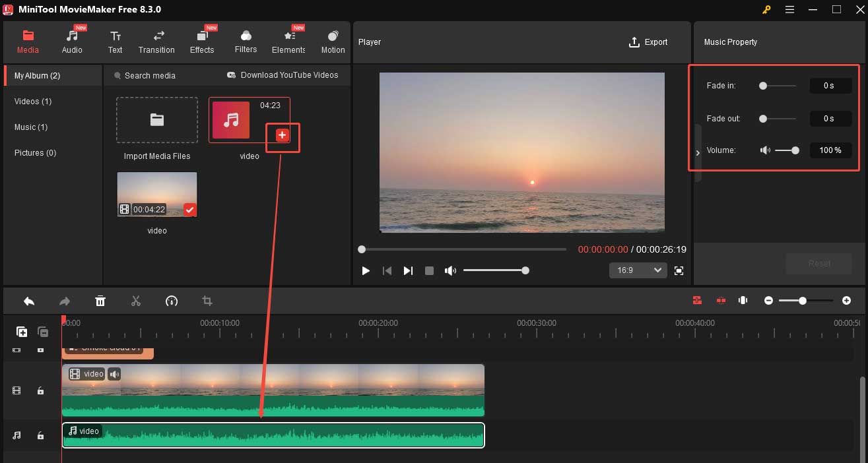Switch to the Text tab
The image size is (868, 463).
point(116,42)
